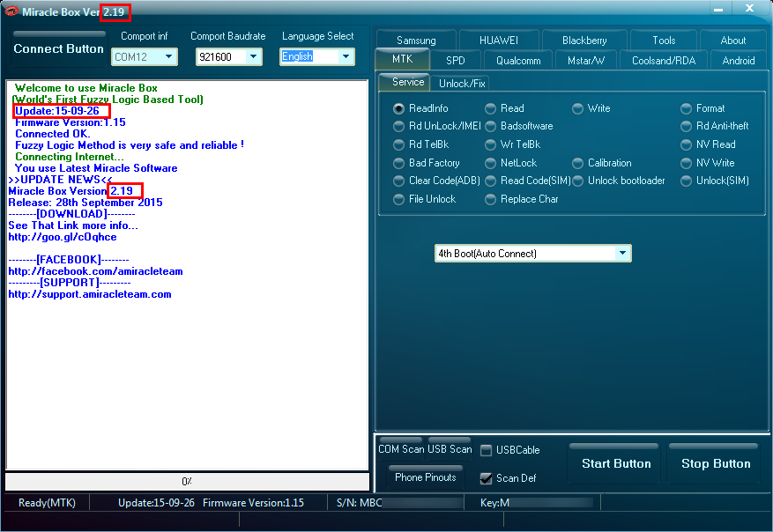Choose the Unlock bootloader option
This screenshot has height=532, width=773.
(618, 181)
